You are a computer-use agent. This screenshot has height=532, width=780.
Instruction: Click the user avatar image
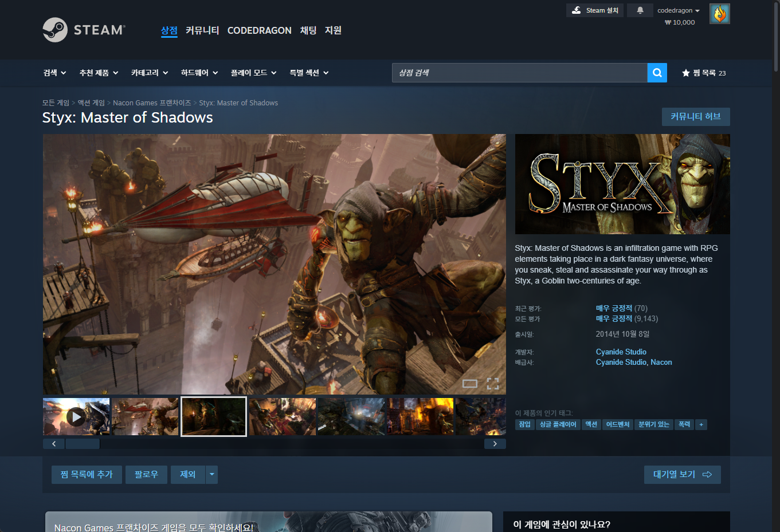click(720, 14)
